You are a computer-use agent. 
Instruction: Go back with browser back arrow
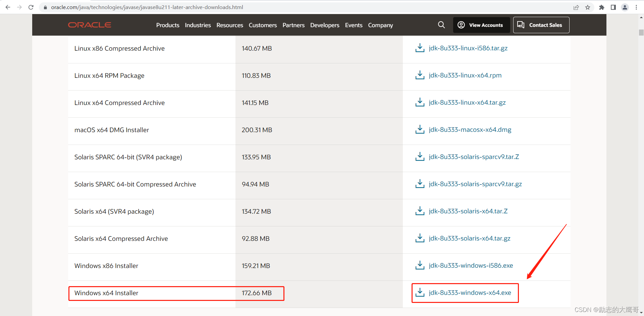(x=8, y=7)
